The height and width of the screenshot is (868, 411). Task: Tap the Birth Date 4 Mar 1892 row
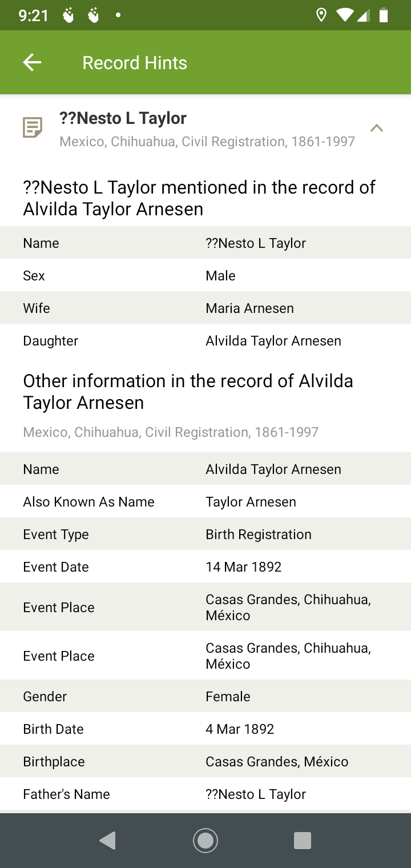205,729
